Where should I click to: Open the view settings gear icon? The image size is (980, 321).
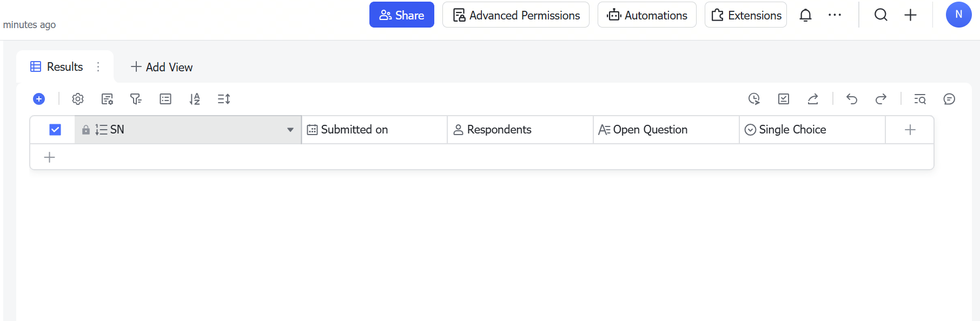click(78, 99)
